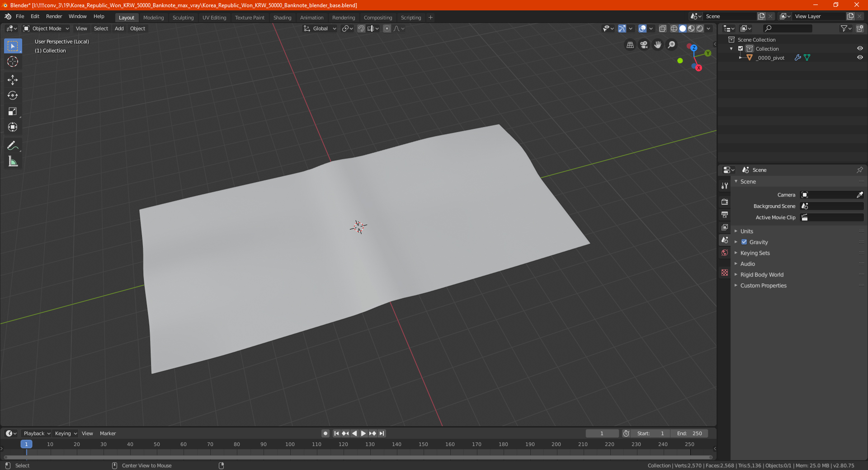This screenshot has height=470, width=868.
Task: Hide the _0000_pivot object in the outliner
Action: (860, 58)
